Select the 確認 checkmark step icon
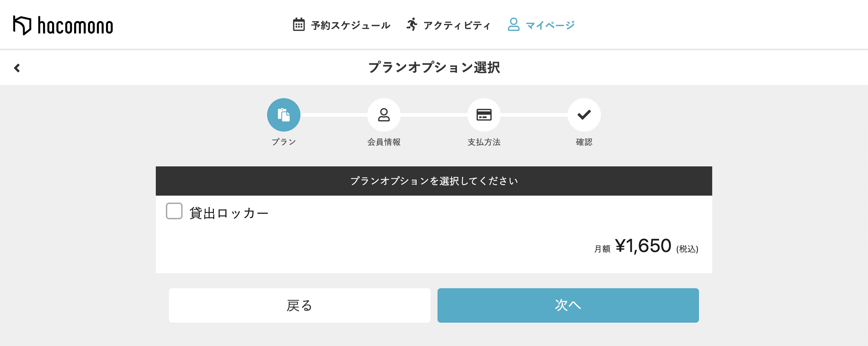This screenshot has height=346, width=868. [x=584, y=115]
